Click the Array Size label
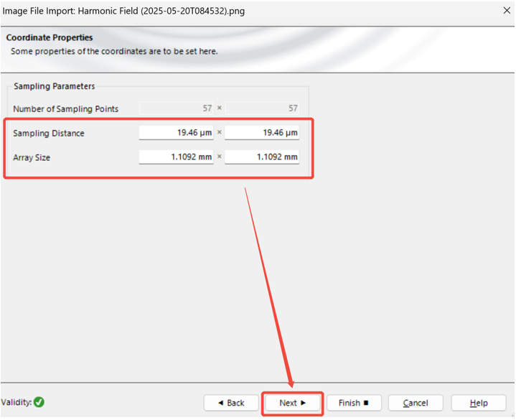This screenshot has width=516, height=420. [32, 157]
